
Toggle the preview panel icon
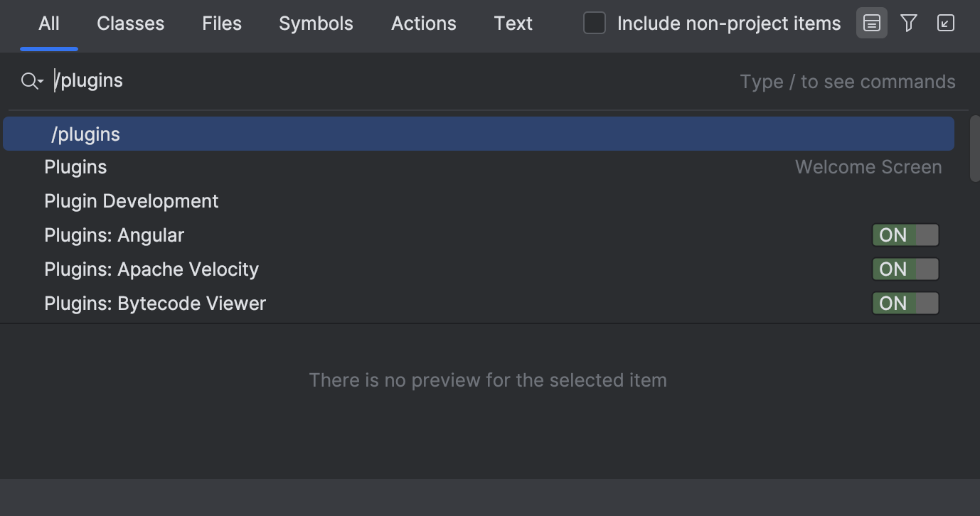871,23
